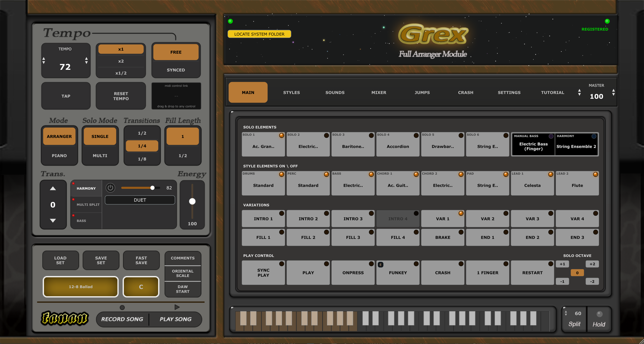644x344 pixels.
Task: Click the midi control link box
Action: [176, 96]
